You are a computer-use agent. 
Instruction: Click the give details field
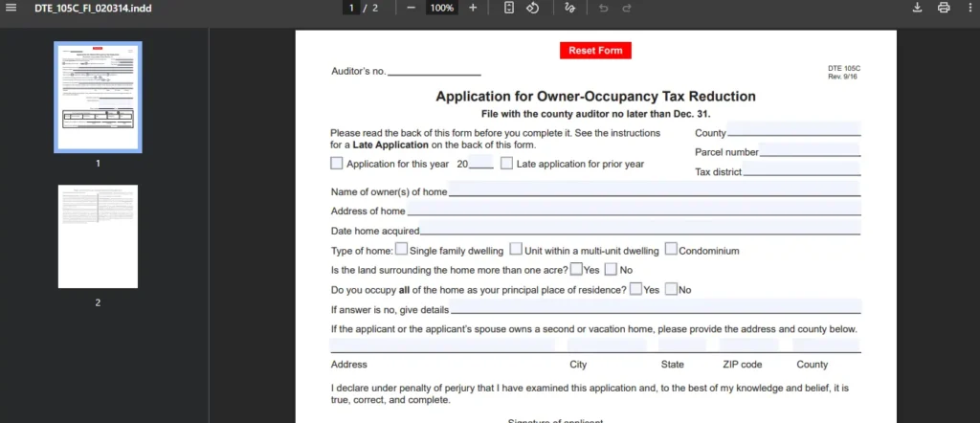[x=656, y=306]
